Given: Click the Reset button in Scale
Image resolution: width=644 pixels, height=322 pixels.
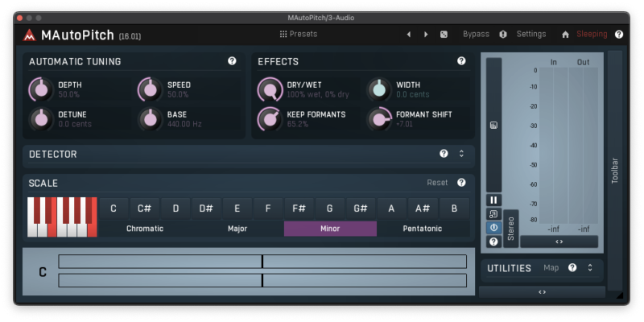Looking at the screenshot, I should click(x=437, y=183).
